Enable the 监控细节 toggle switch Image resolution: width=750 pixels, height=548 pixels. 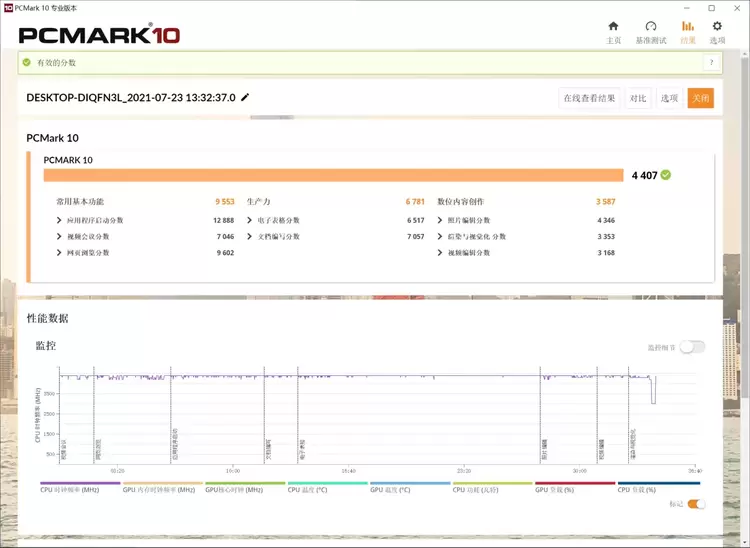click(x=693, y=347)
